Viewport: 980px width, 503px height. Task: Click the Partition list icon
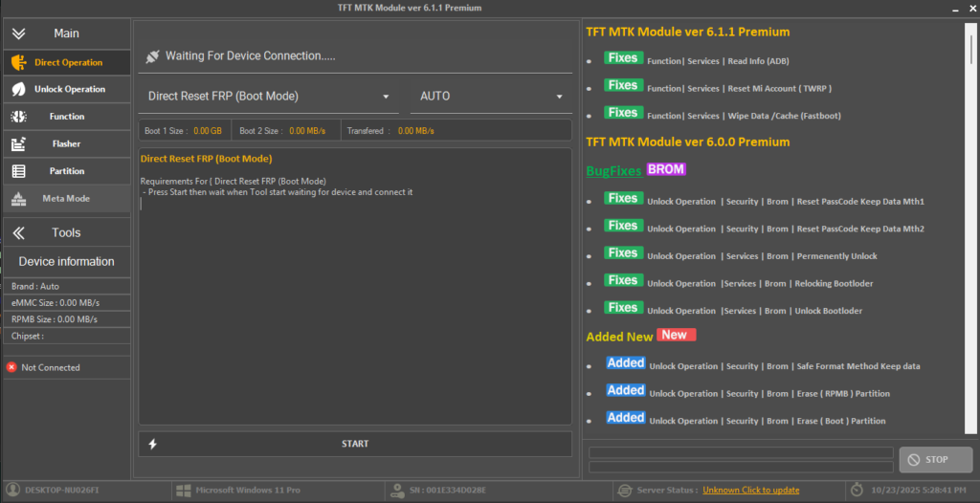[19, 171]
